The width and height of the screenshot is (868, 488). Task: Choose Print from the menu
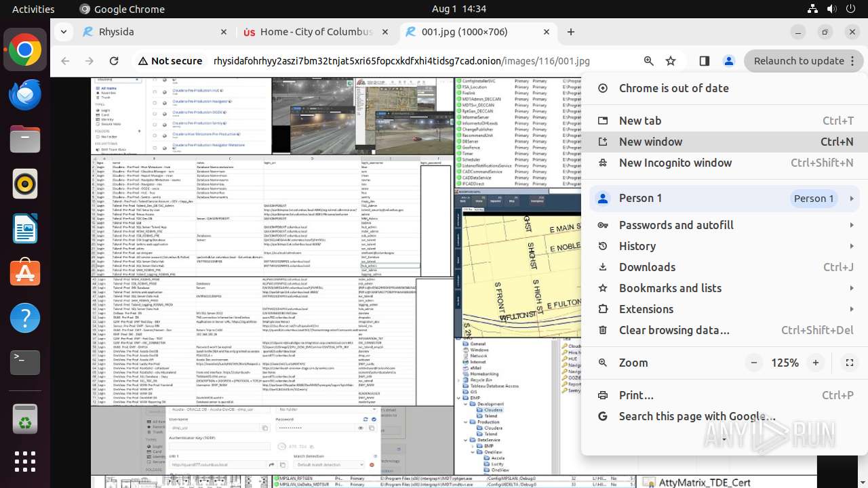pos(724,395)
